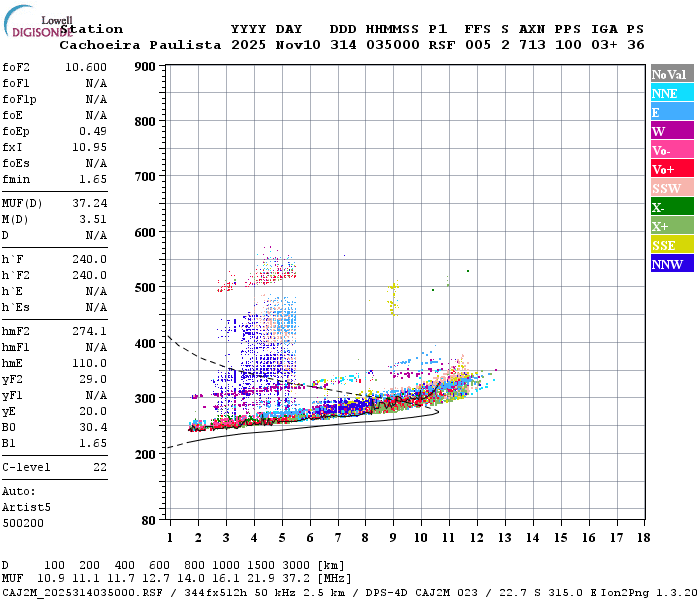Image resolution: width=700 pixels, height=600 pixels.
Task: Click the 3000 km distance table entry
Action: click(296, 565)
